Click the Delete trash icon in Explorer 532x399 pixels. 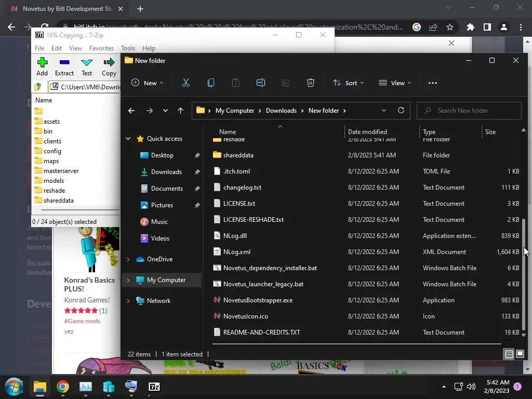tap(311, 83)
